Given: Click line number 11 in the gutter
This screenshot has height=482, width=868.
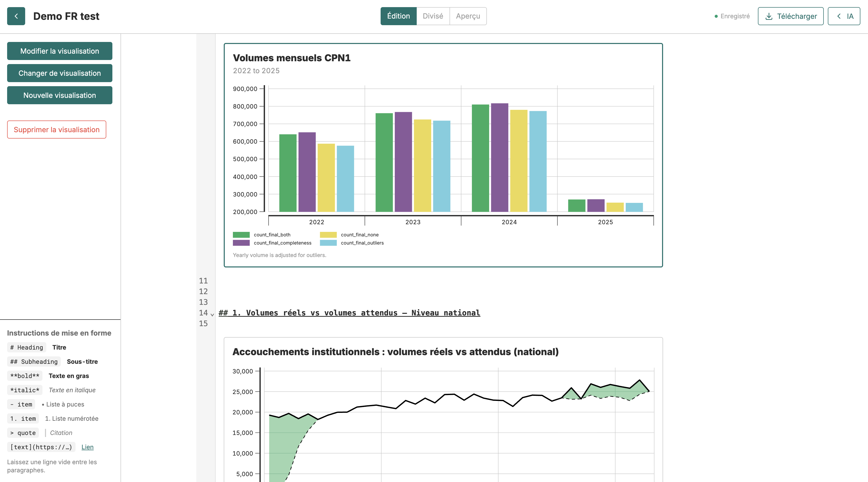Looking at the screenshot, I should 203,281.
